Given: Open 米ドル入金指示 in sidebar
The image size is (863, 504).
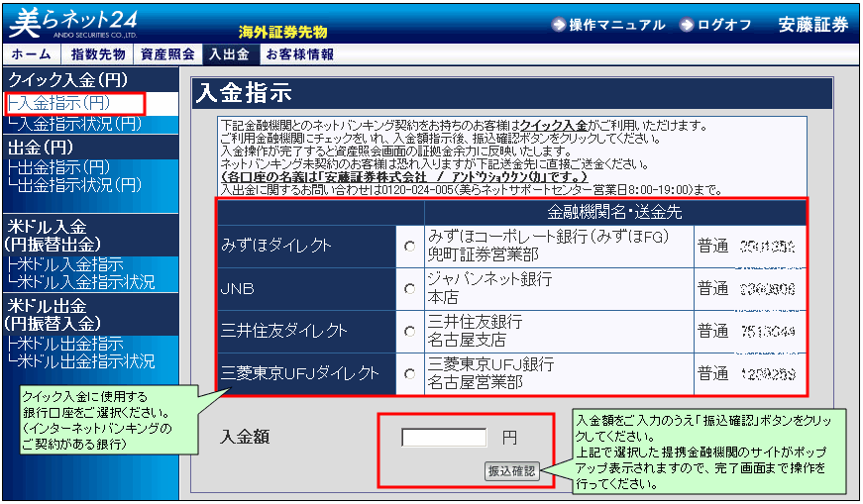Looking at the screenshot, I should tap(65, 264).
